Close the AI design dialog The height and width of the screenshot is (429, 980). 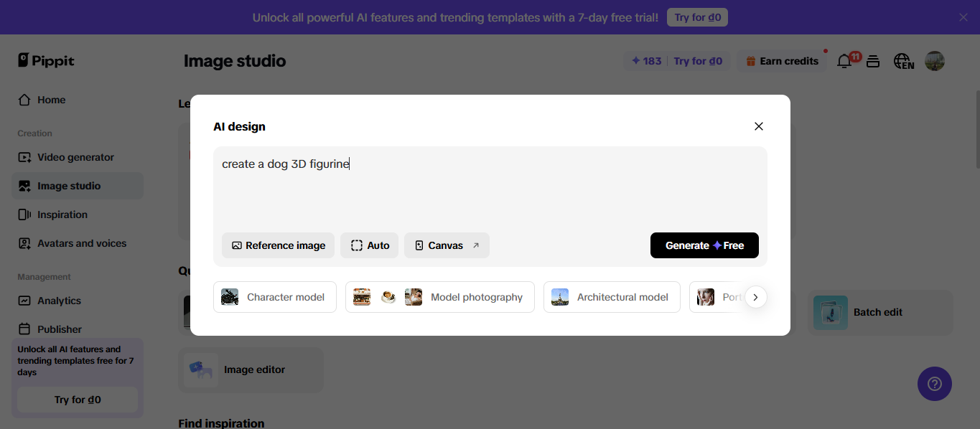[759, 126]
